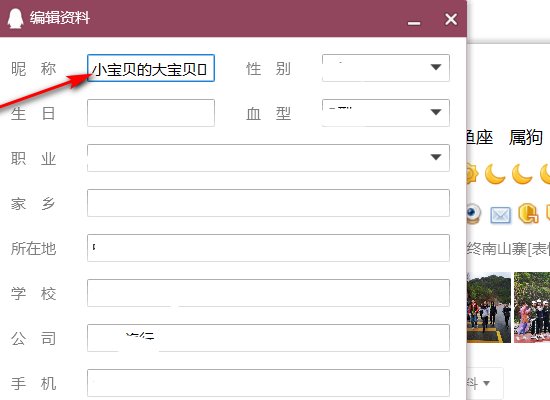The image size is (550, 400).
Task: Click the 生日 birthday input field
Action: point(151,113)
